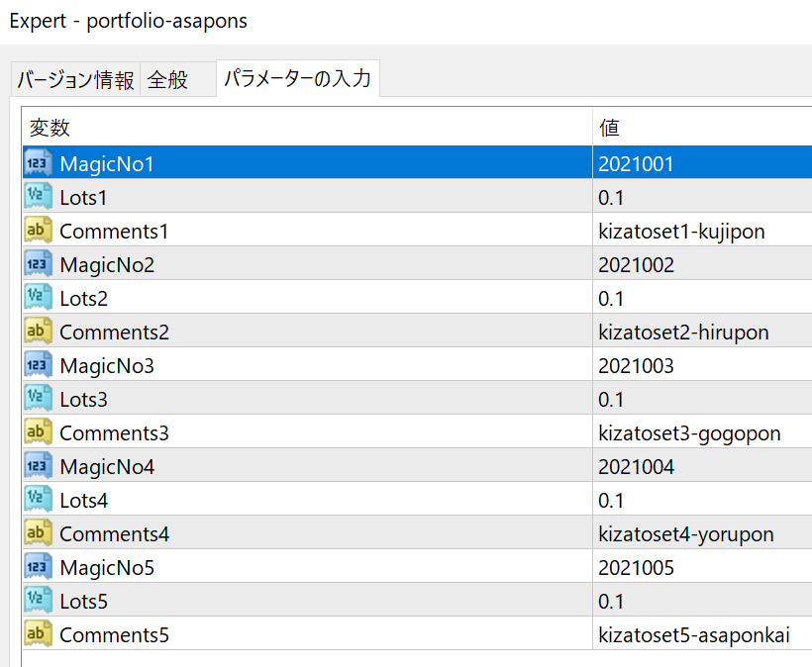812x667 pixels.
Task: Click the string icon beside Comments5
Action: coord(38,634)
